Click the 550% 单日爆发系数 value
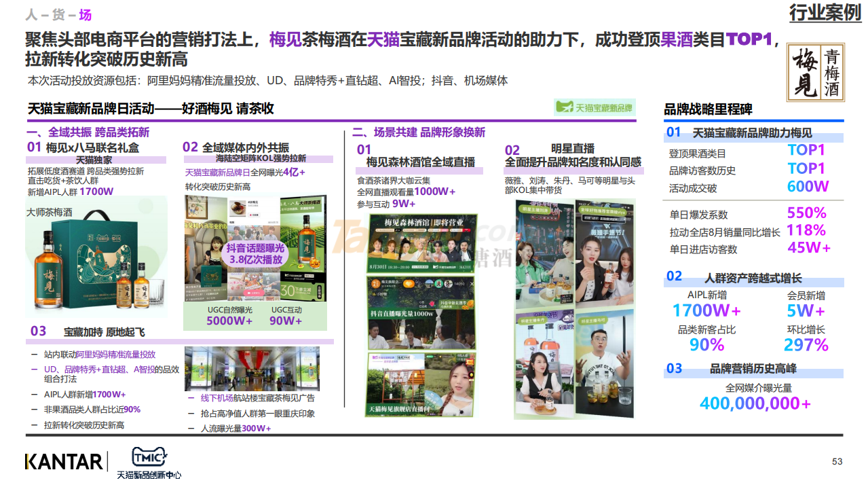The width and height of the screenshot is (868, 487). 806,213
